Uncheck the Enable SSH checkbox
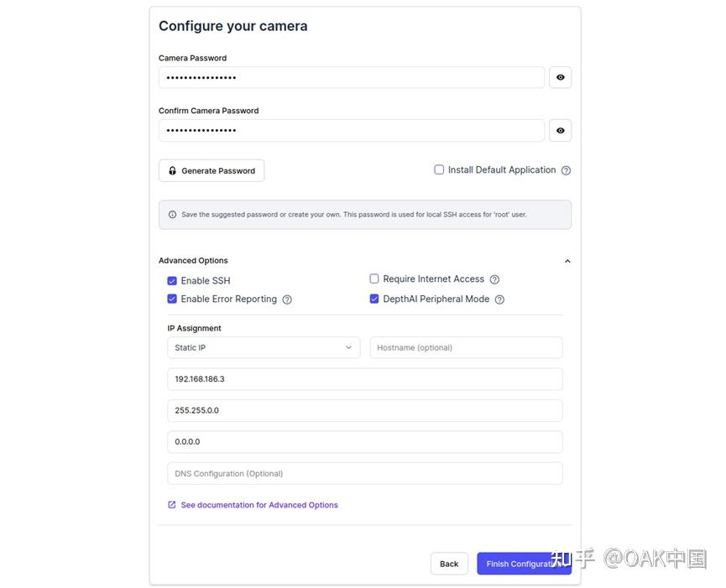Screen dimensions: 726x588 (x=172, y=281)
